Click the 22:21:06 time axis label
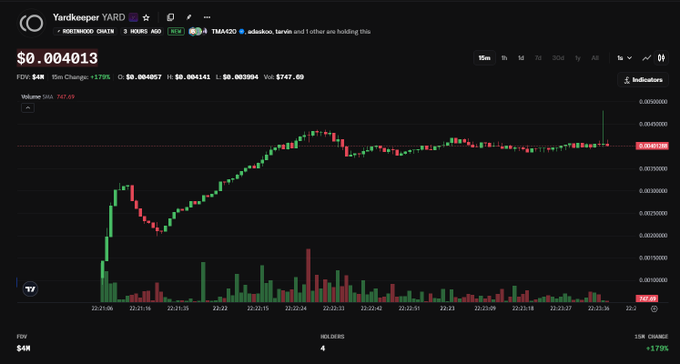Image resolution: width=680 pixels, height=364 pixels. (102, 308)
